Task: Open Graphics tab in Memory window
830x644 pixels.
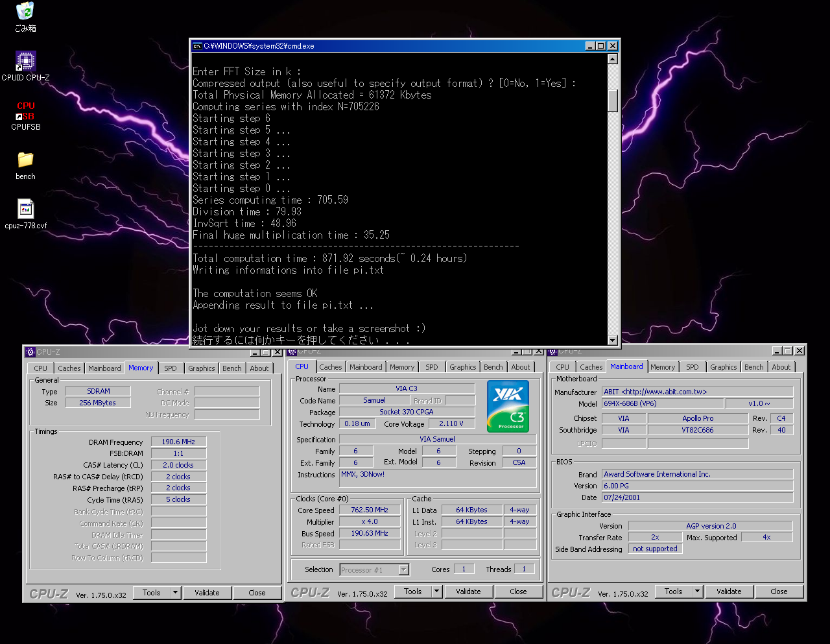Action: click(x=201, y=368)
